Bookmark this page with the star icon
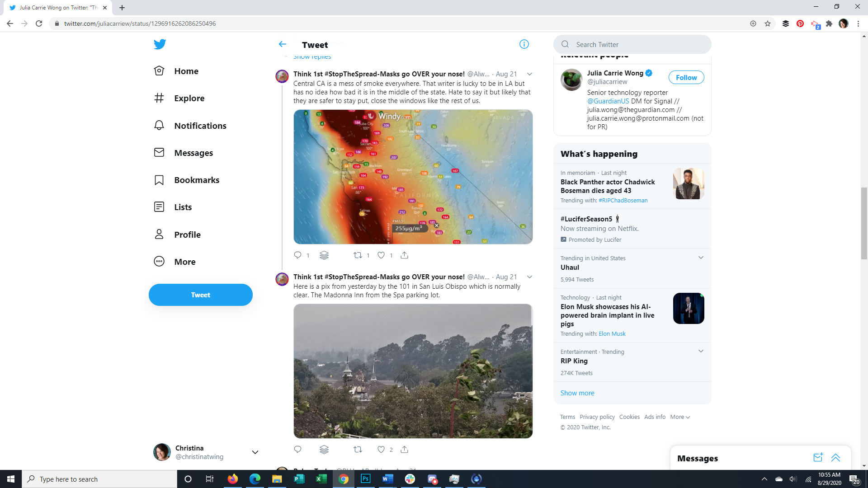 (x=768, y=23)
